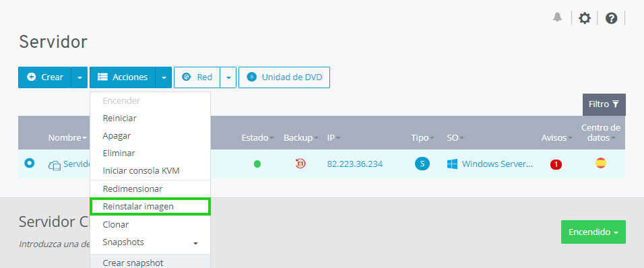Click the disc icon on Unidad de DVD
The width and height of the screenshot is (644, 268).
[x=252, y=77]
